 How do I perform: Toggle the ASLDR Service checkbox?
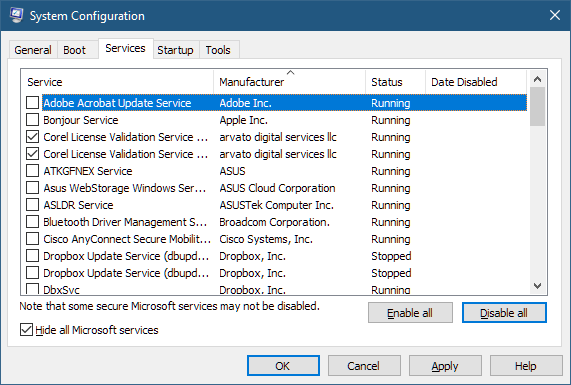click(x=32, y=205)
